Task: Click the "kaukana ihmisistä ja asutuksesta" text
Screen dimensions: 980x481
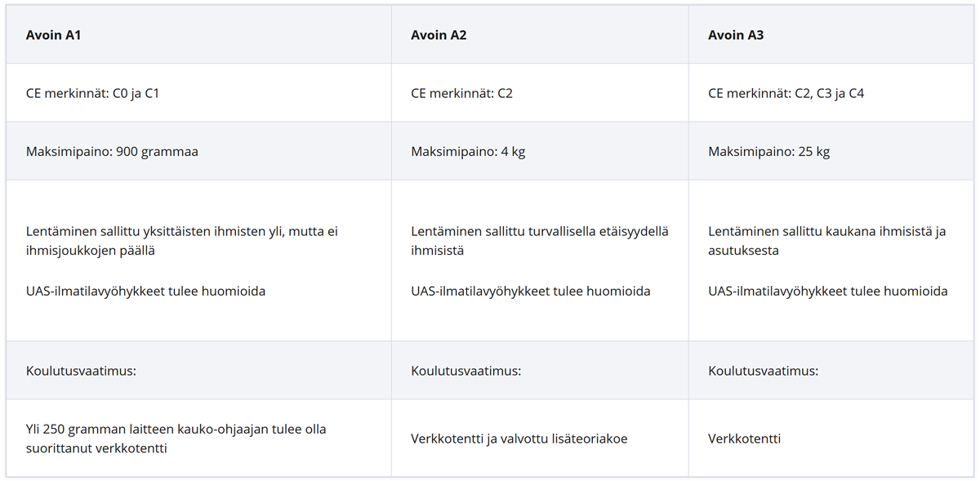Action: tap(826, 241)
